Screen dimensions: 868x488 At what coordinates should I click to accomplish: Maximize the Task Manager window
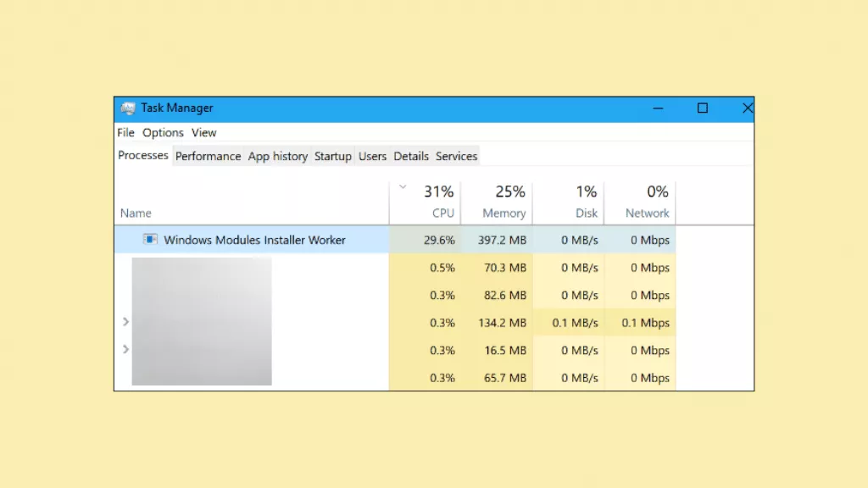[703, 108]
